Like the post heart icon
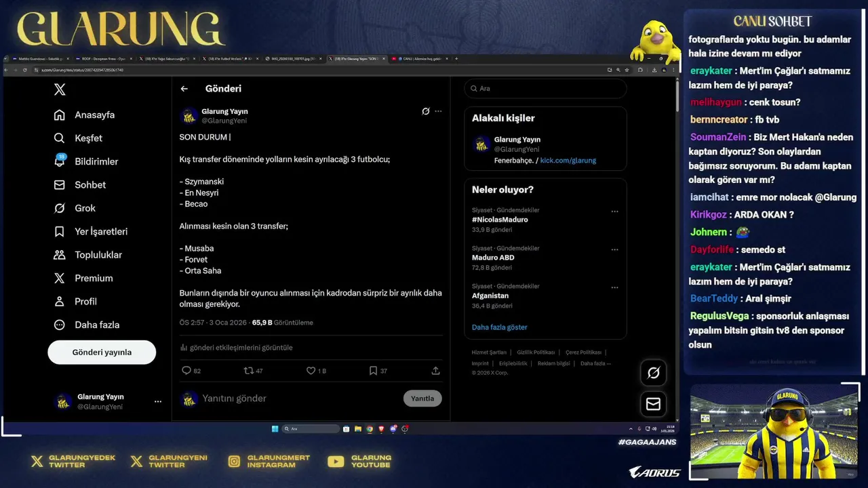Screen dimensions: 868x488 311,371
